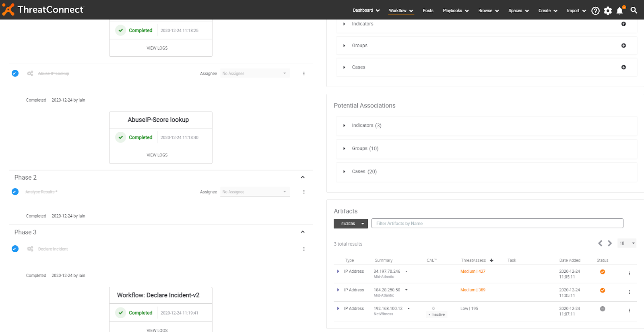The width and height of the screenshot is (644, 332).
Task: Open actions menu for artifact 34.197.70.246
Action: tap(630, 274)
